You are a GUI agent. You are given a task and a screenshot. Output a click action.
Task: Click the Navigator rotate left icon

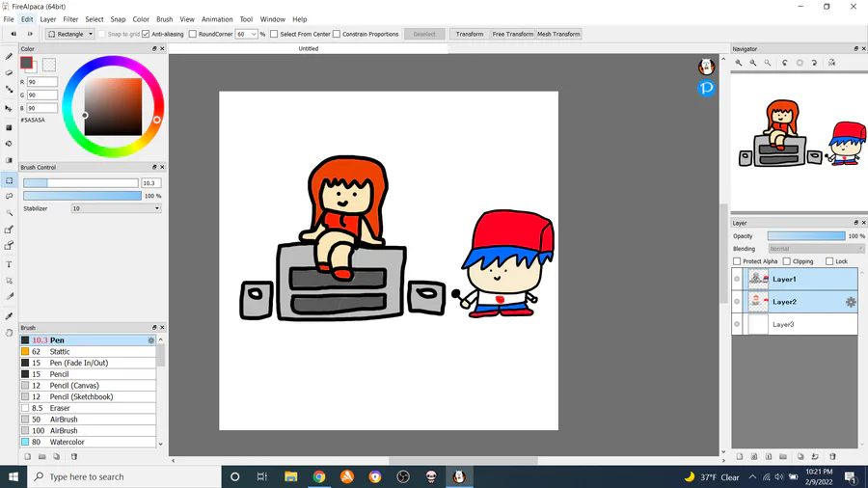coord(785,63)
